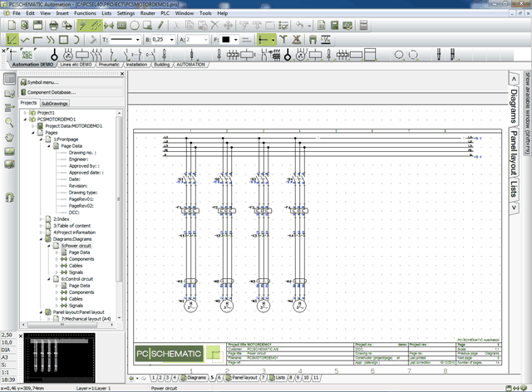The width and height of the screenshot is (532, 392).
Task: Click the pencil draw tool
Action: coord(160,26)
